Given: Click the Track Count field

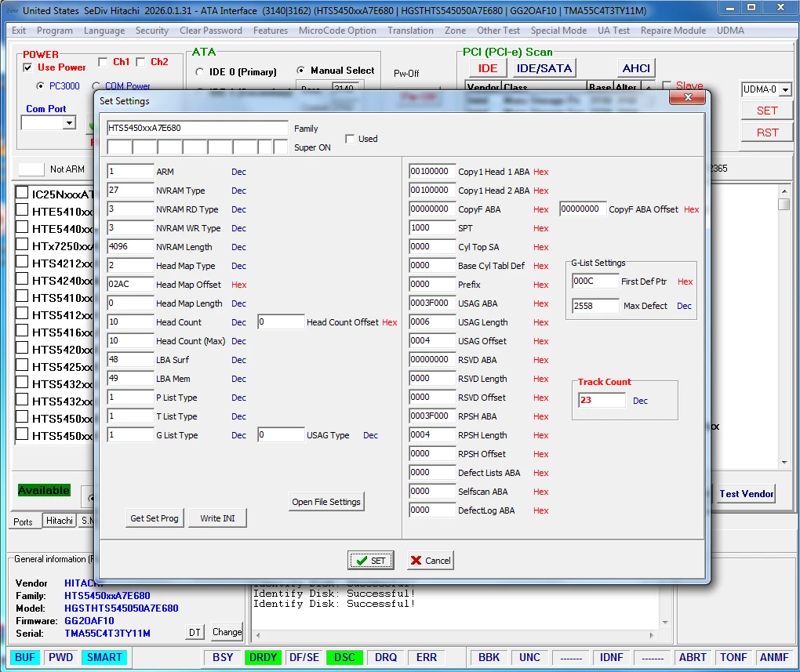Looking at the screenshot, I should click(x=602, y=400).
